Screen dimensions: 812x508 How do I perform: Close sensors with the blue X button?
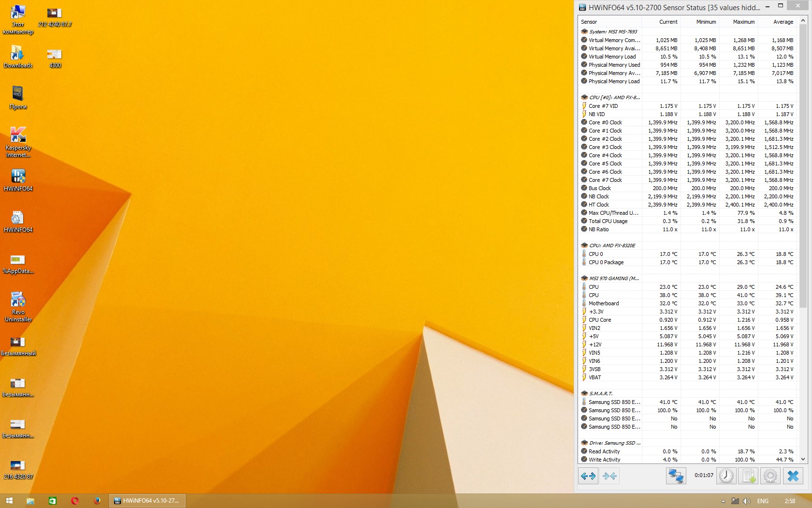[793, 476]
